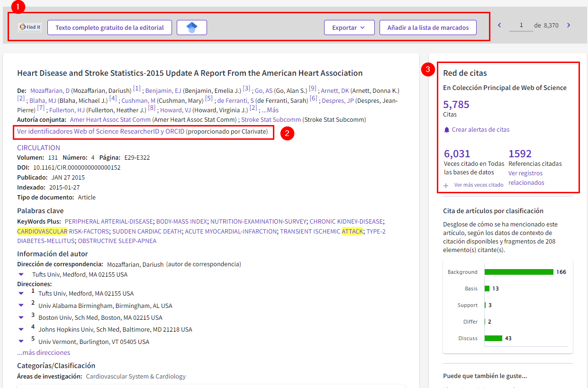Click address reference [1] after Mozaffarian, Dariush
Image resolution: width=588 pixels, height=388 pixels.
click(137, 88)
